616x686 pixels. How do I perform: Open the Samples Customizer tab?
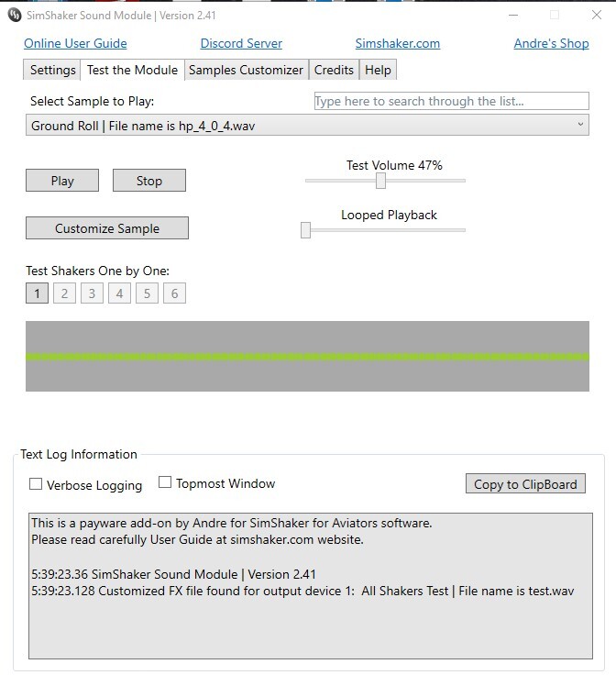click(x=247, y=70)
